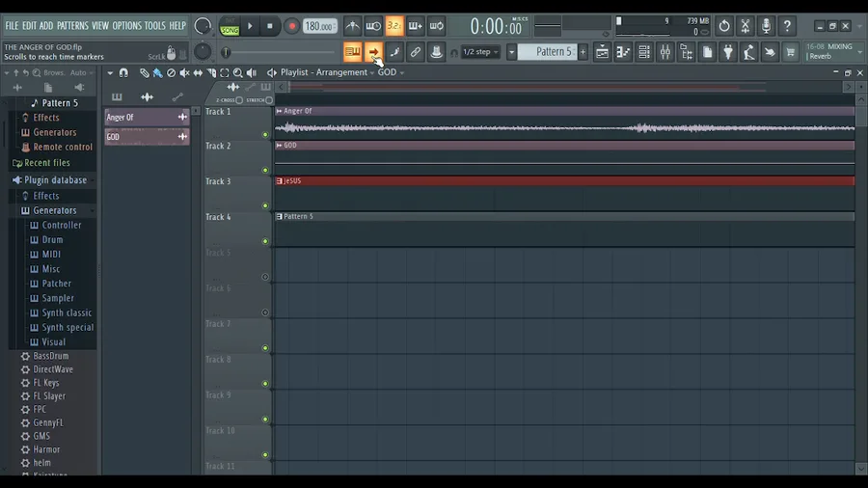Toggle the Z-CROSS option

(239, 100)
